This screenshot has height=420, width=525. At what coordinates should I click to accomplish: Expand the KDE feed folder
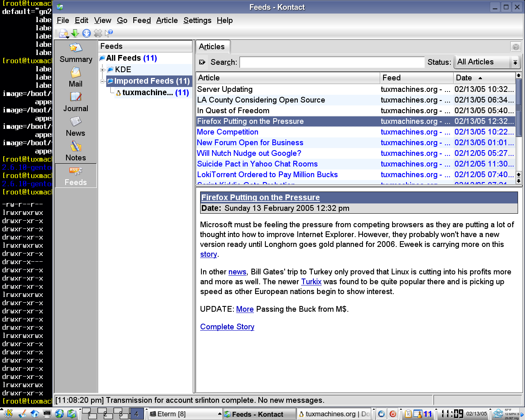coord(103,70)
